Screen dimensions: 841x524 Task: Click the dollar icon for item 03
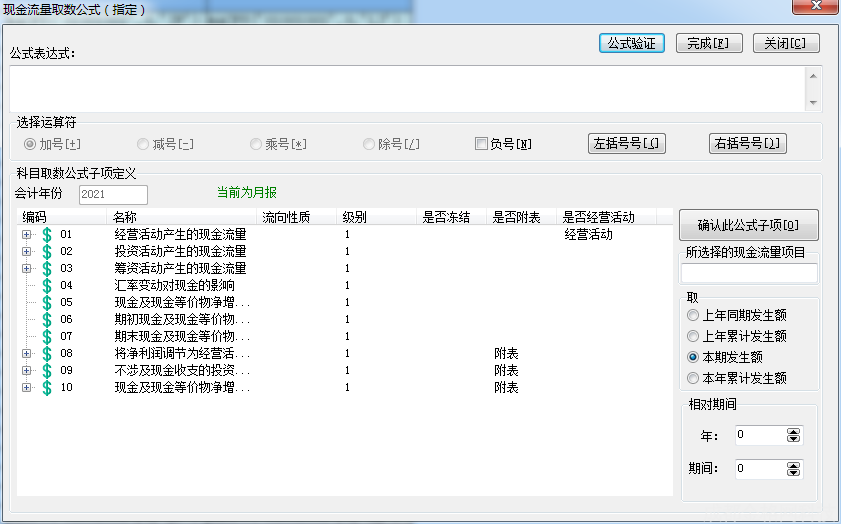point(46,268)
